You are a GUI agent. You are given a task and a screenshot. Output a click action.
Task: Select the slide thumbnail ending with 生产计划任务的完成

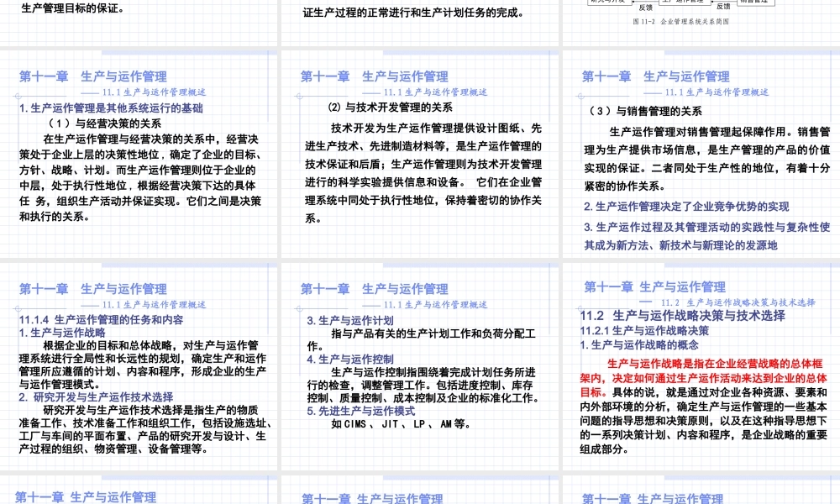tap(420, 23)
